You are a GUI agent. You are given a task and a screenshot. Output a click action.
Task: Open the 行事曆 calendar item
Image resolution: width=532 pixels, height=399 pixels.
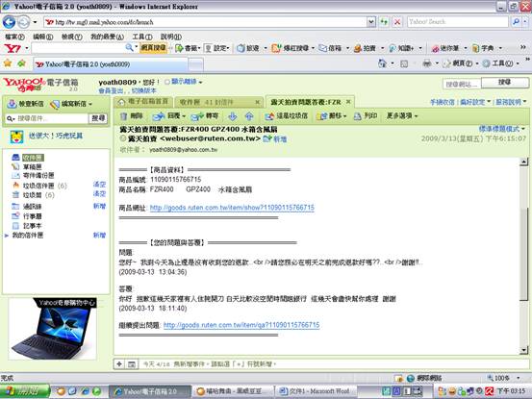click(33, 216)
